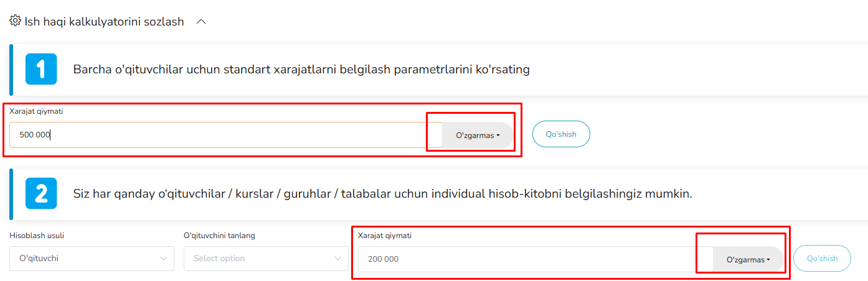Click the step 2 heading about individual hisob-kitobni
The height and width of the screenshot is (281, 868).
coord(382,194)
